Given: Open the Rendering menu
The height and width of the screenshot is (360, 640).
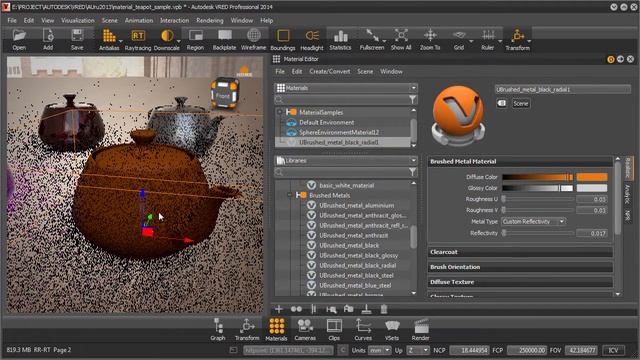Looking at the screenshot, I should (210, 20).
